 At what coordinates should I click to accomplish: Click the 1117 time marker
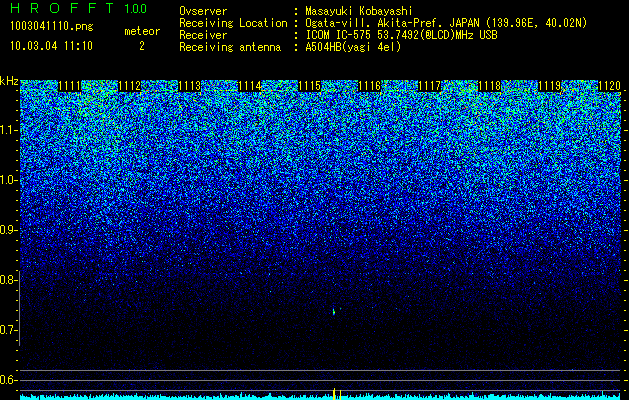430,86
